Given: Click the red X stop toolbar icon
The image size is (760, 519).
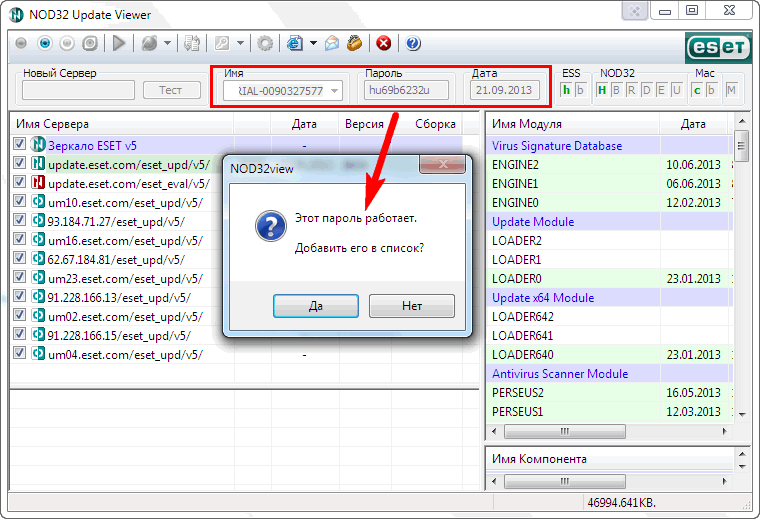Looking at the screenshot, I should 384,44.
